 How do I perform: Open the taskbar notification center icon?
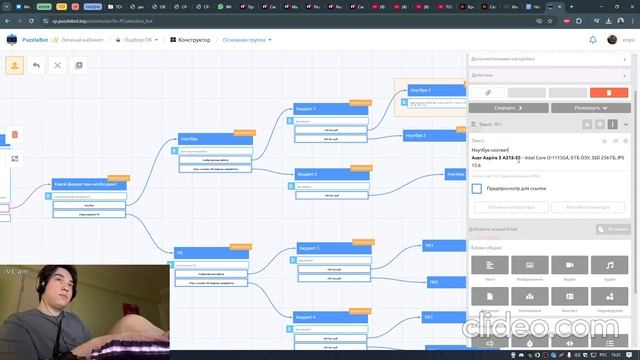(x=630, y=355)
